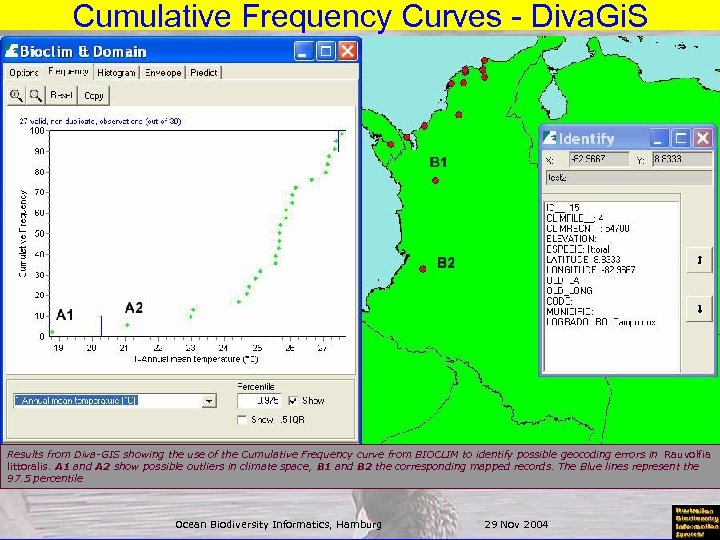Minimize the Bioclim & Domain window

click(x=304, y=51)
